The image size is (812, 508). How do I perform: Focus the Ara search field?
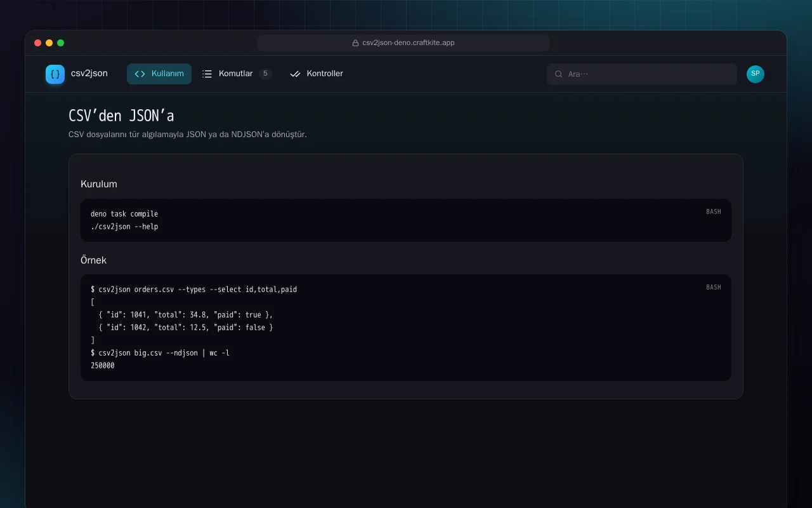642,74
